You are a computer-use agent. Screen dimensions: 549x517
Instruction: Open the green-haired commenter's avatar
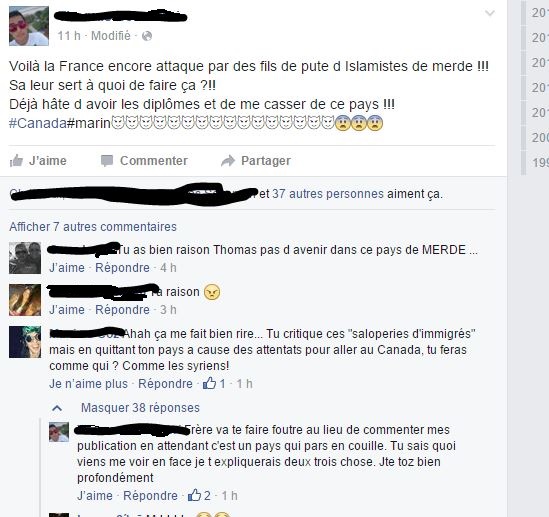25,342
